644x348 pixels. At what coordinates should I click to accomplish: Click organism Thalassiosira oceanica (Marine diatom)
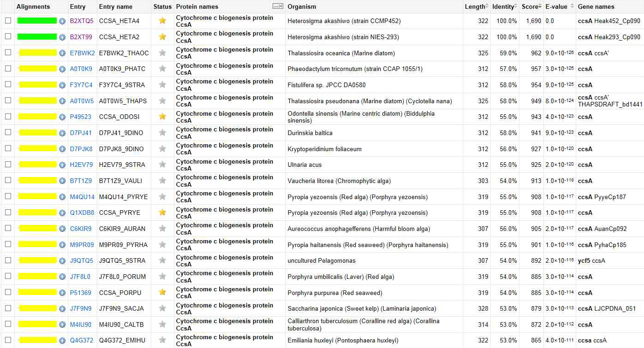[x=341, y=53]
